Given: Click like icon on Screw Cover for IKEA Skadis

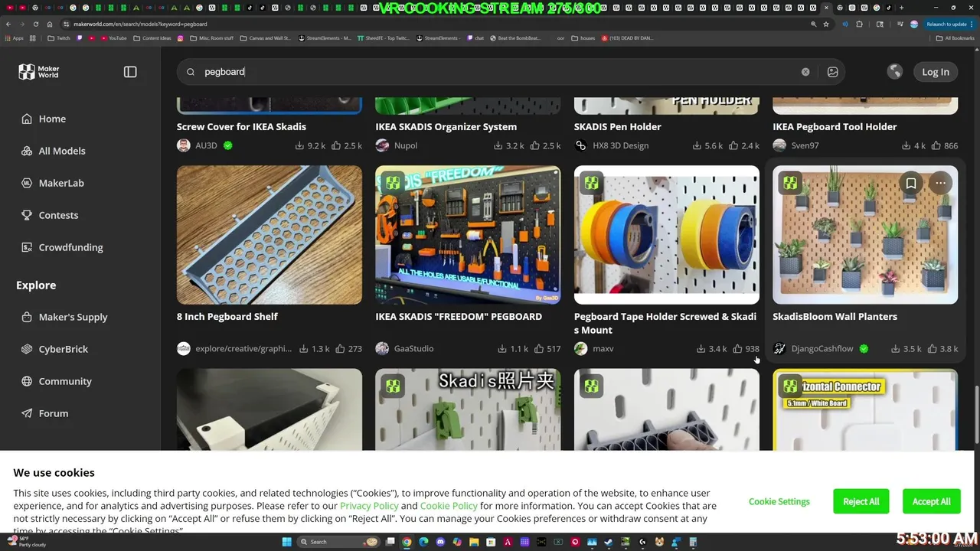Looking at the screenshot, I should [336, 145].
